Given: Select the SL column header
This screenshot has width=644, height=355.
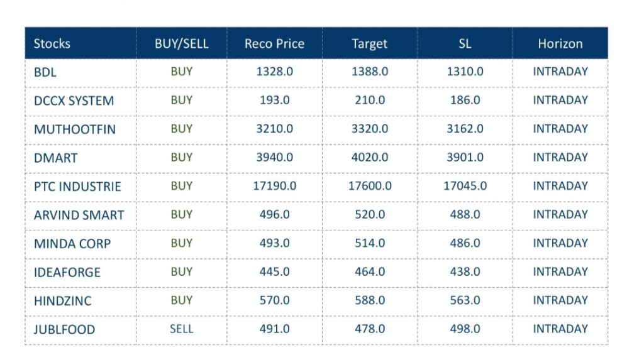Looking at the screenshot, I should [465, 44].
